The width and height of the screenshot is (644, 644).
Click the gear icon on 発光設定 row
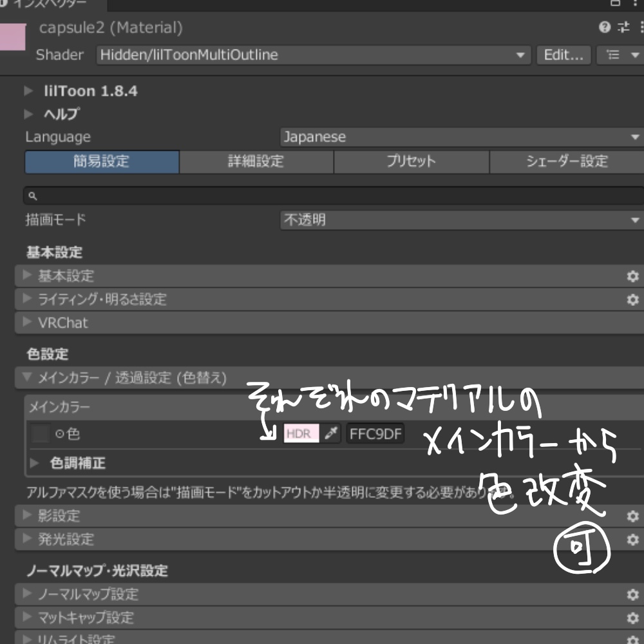pyautogui.click(x=632, y=539)
